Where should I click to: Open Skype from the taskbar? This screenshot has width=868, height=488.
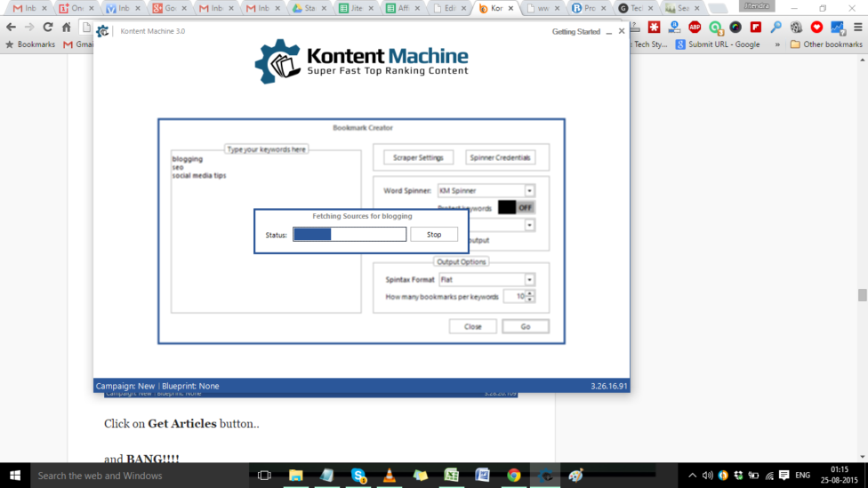point(358,476)
